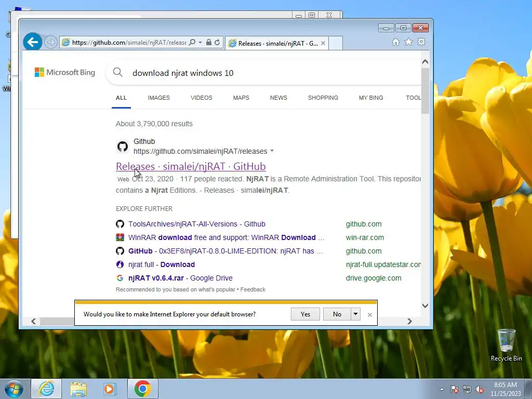The image size is (532, 399).
Task: Open Favorites star icon
Action: [x=408, y=42]
